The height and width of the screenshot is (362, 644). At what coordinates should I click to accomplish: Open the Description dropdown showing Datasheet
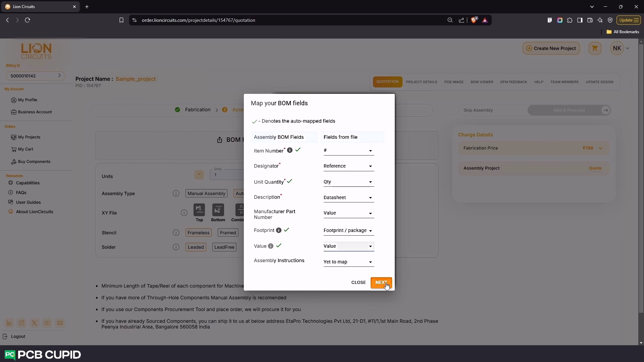pyautogui.click(x=348, y=198)
